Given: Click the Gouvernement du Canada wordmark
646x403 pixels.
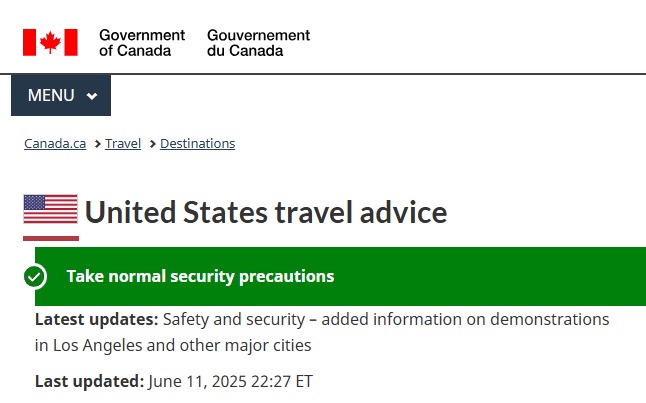Looking at the screenshot, I should [x=258, y=43].
